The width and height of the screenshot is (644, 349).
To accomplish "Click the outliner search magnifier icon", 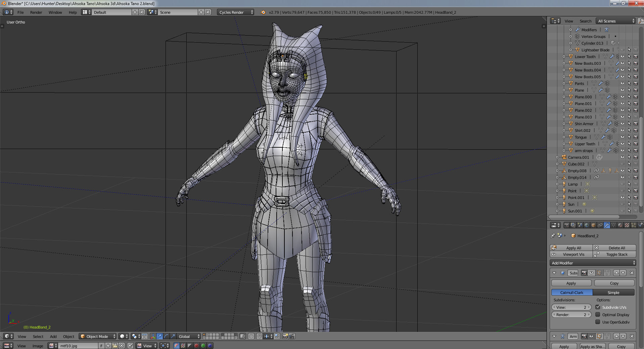I will (x=641, y=21).
